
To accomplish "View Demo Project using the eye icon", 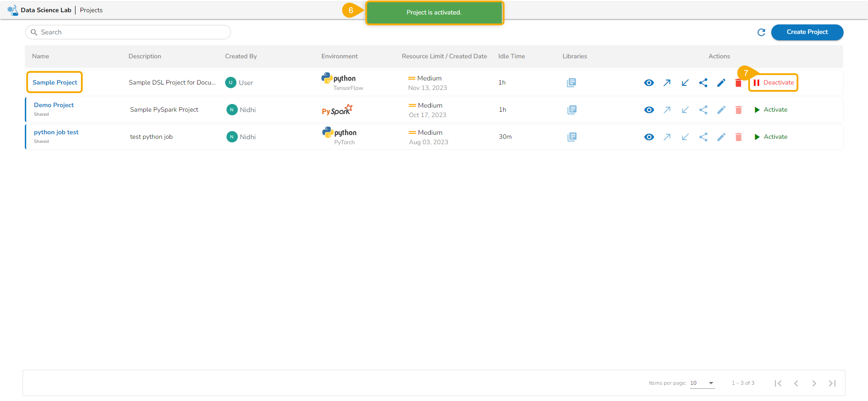I will coord(649,110).
